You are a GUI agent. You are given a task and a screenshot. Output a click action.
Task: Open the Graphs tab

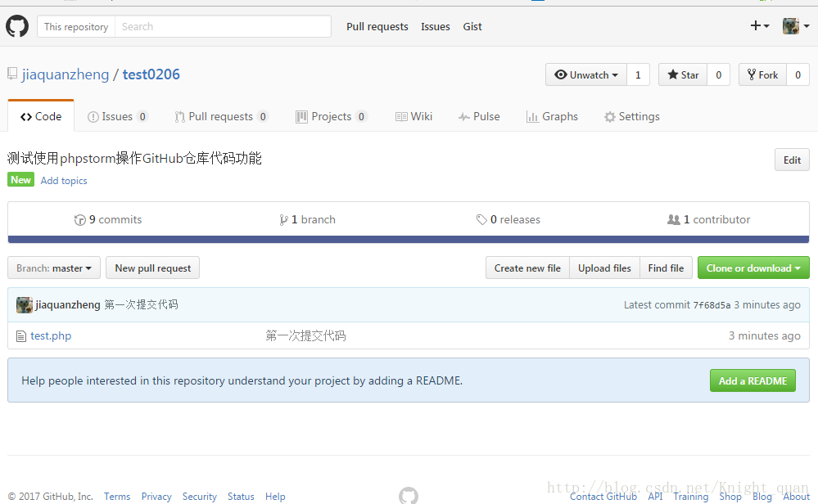pos(552,116)
